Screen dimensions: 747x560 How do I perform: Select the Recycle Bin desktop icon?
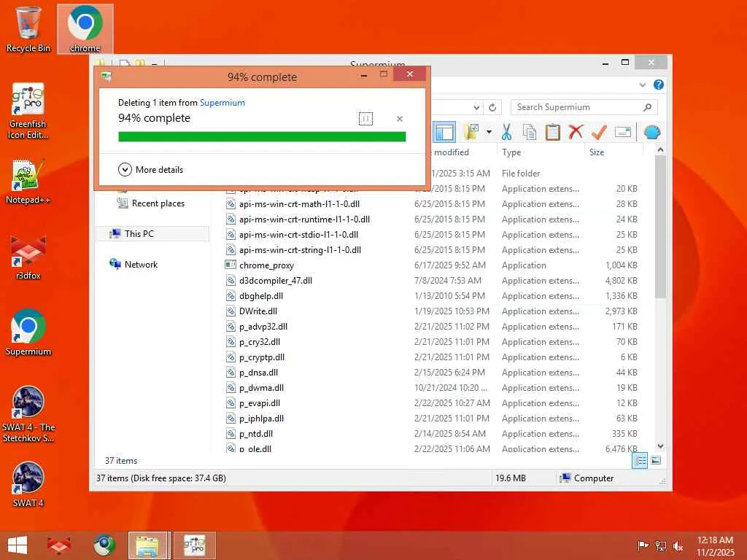(28, 29)
